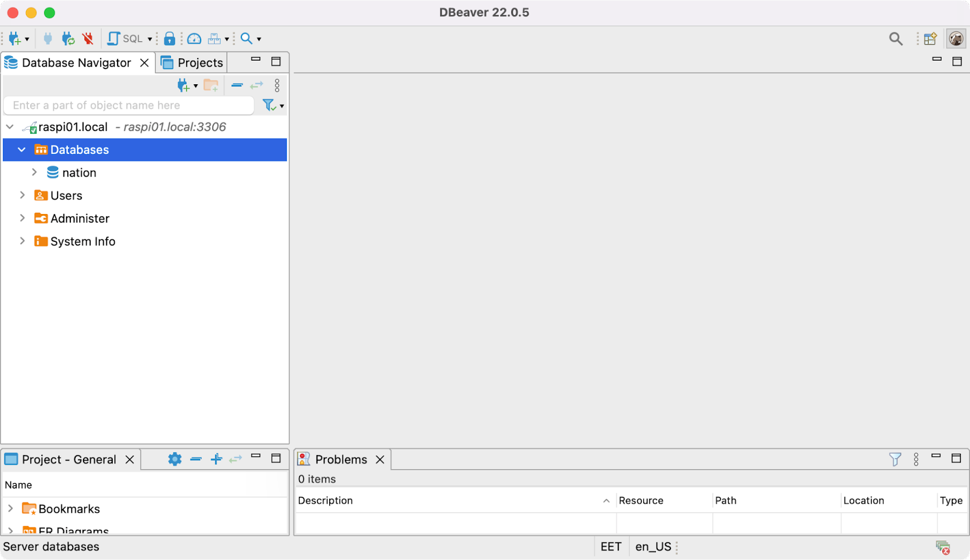Viewport: 970px width, 560px height.
Task: Click the Collapse All icon in the Navigator toolbar
Action: point(237,85)
